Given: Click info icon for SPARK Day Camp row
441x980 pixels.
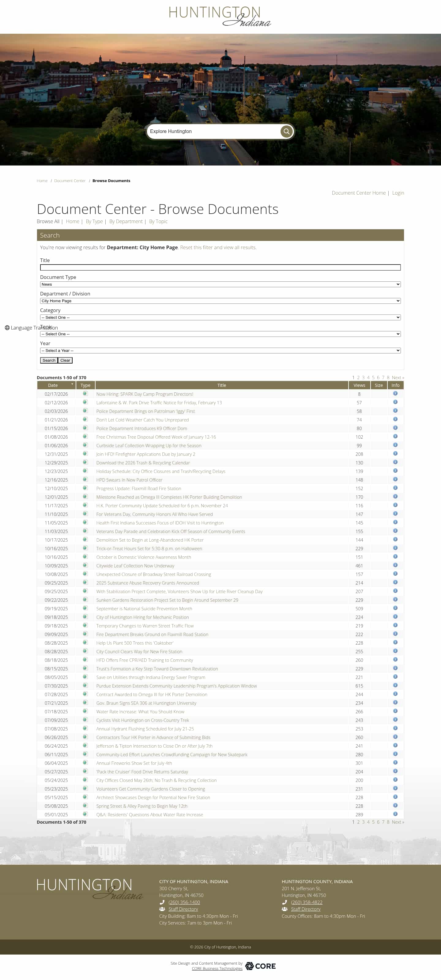Looking at the screenshot, I should point(395,394).
